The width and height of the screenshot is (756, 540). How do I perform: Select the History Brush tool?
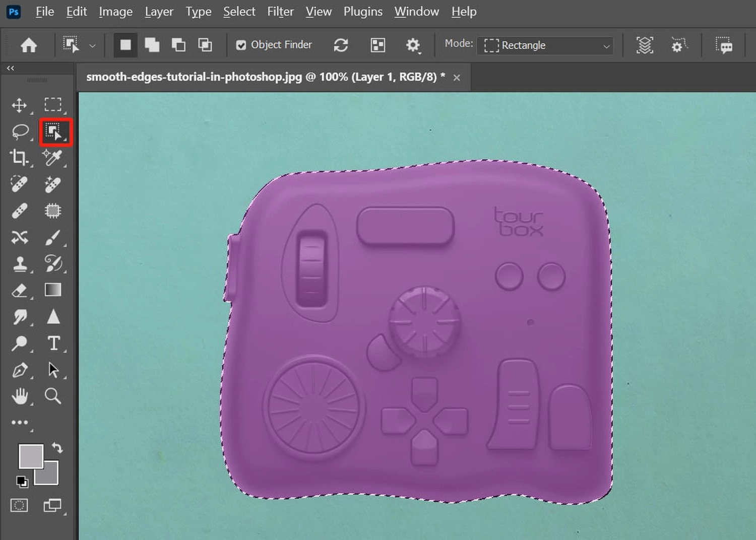coord(53,263)
